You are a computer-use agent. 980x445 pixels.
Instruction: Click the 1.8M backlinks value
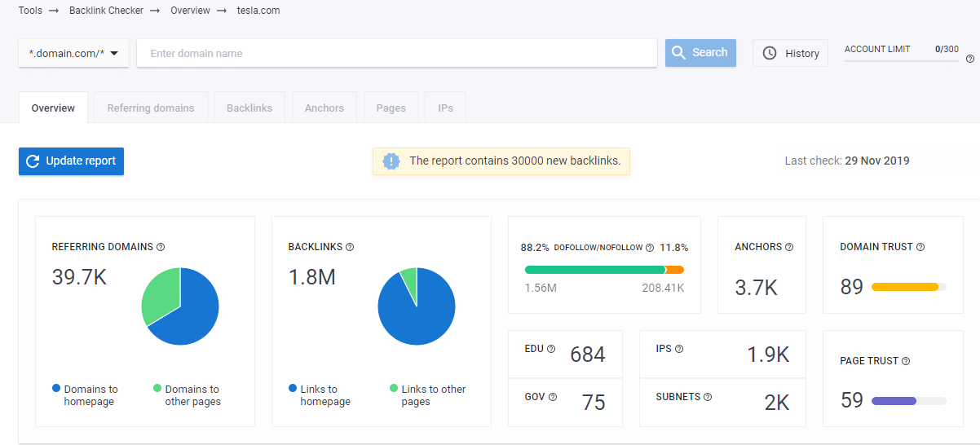click(312, 277)
